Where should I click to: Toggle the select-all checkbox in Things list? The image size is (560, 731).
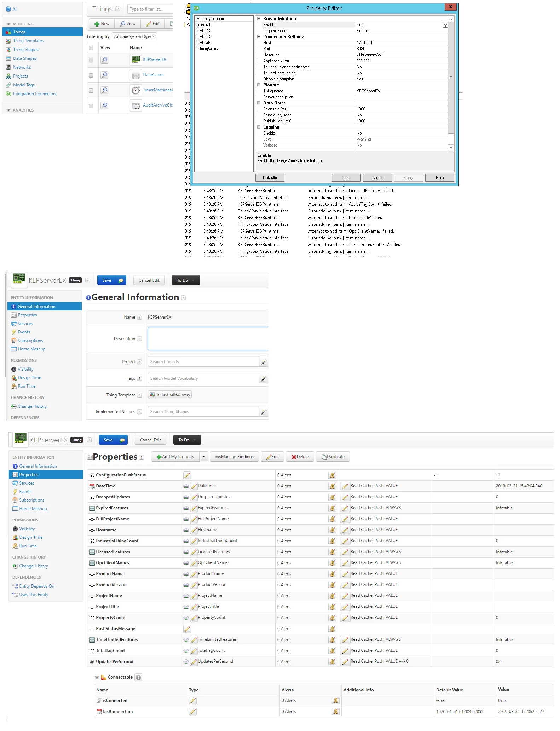pyautogui.click(x=91, y=48)
